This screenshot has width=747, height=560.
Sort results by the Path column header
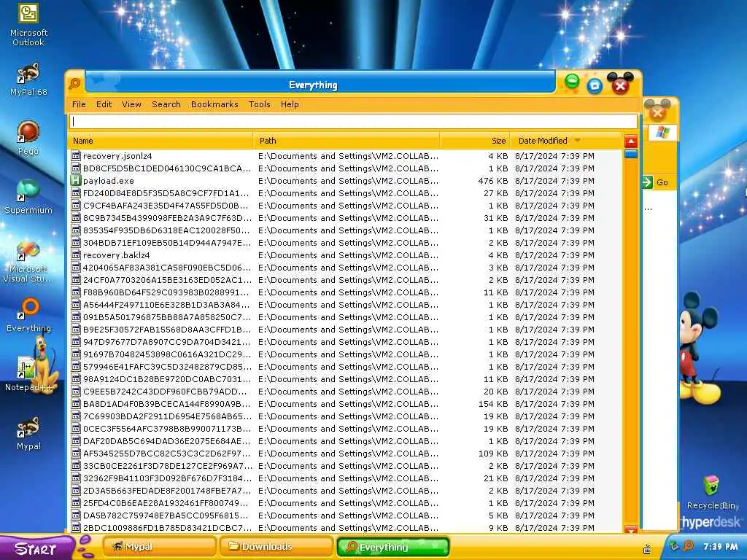(347, 141)
